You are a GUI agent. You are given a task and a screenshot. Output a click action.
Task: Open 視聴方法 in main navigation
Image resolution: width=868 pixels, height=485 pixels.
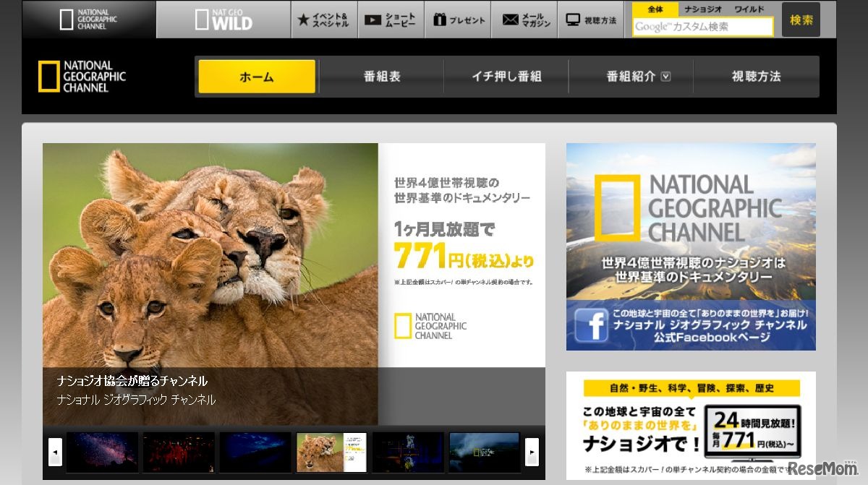click(x=756, y=77)
